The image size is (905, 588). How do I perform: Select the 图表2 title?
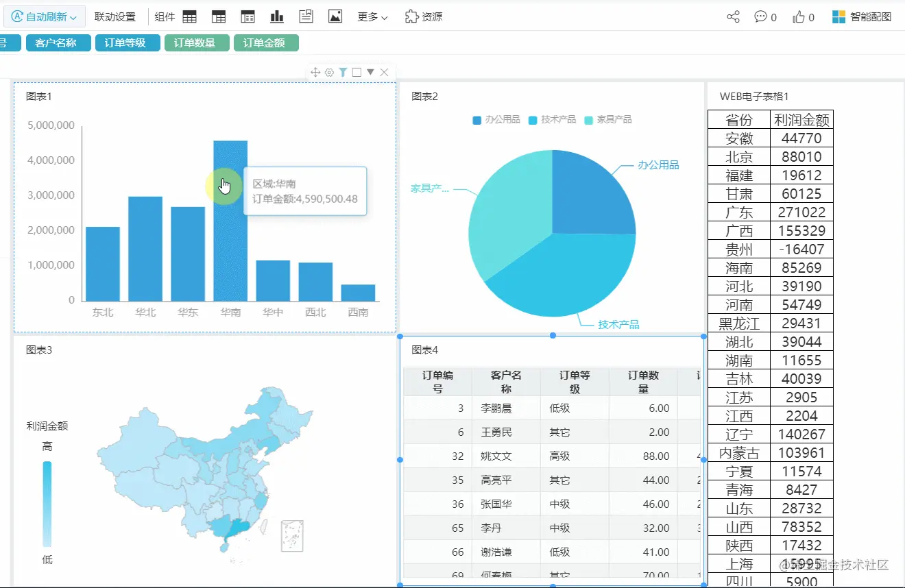tap(424, 97)
